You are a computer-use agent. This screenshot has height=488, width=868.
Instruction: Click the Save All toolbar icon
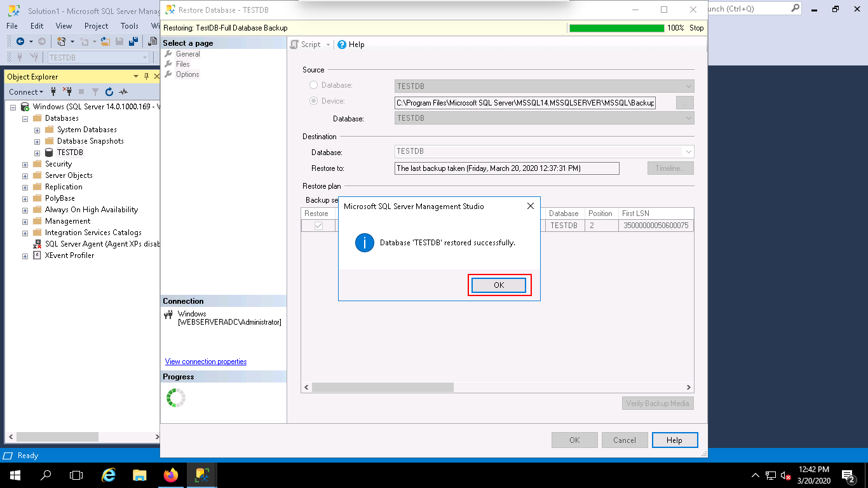[x=133, y=42]
